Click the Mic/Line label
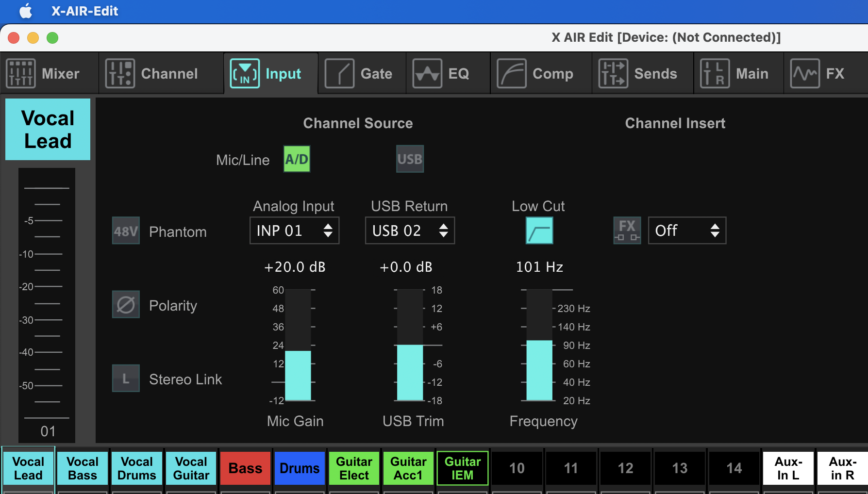Viewport: 868px width, 494px height. click(x=243, y=160)
